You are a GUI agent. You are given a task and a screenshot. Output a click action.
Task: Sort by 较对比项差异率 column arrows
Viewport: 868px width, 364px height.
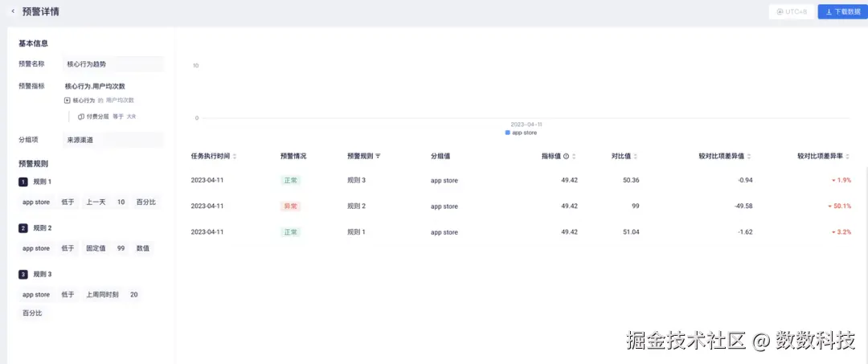pos(848,157)
